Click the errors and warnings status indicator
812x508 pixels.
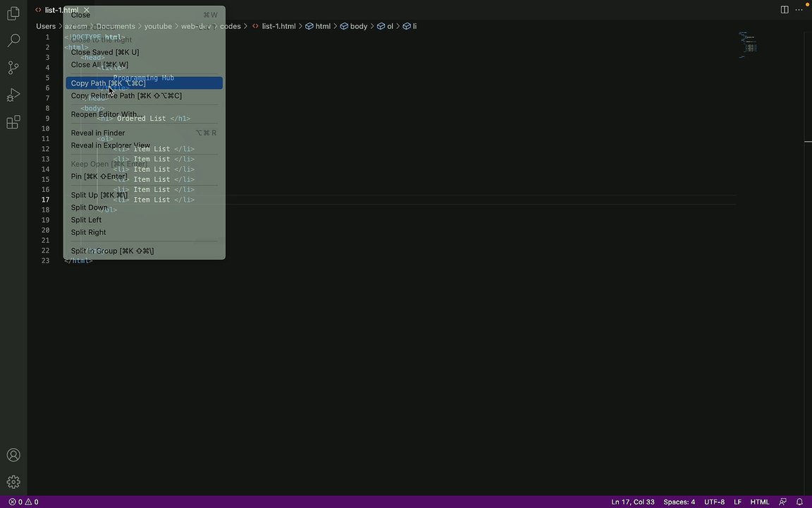[23, 502]
